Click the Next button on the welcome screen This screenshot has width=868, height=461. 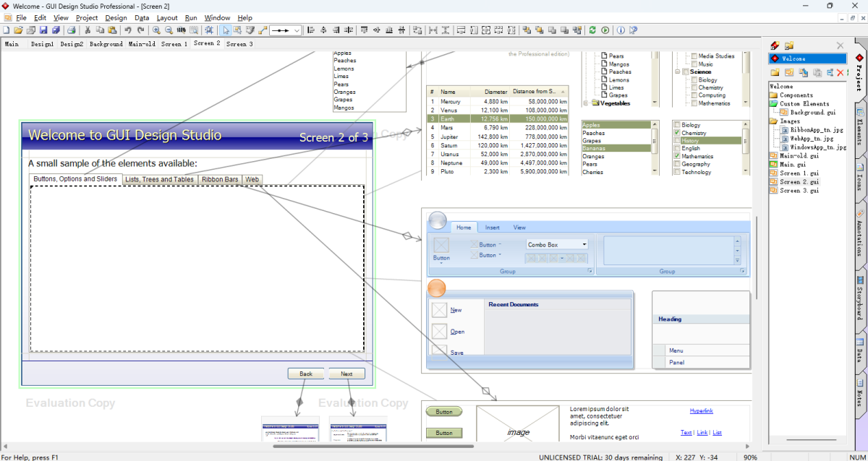(x=346, y=374)
